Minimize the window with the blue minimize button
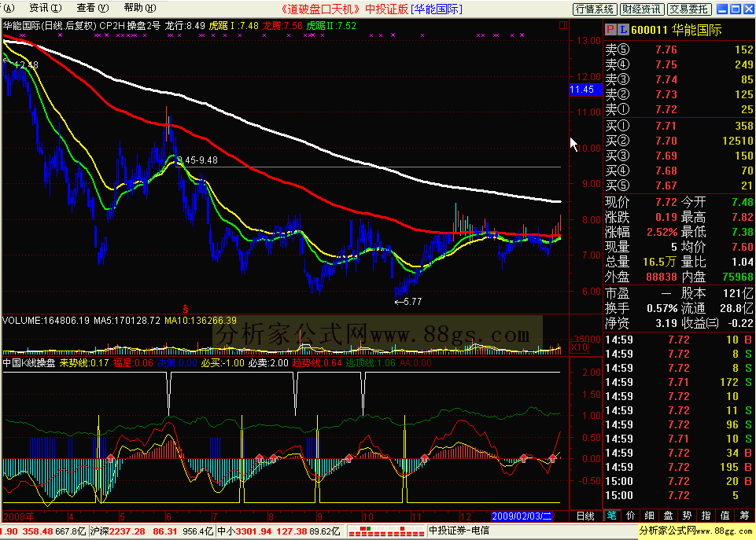Screen dimensions: 756x540 [722, 9]
